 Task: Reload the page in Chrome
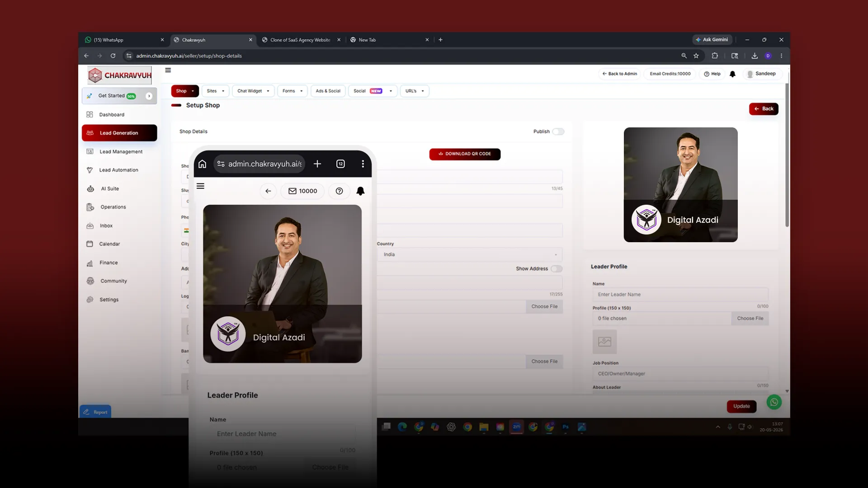tap(113, 56)
